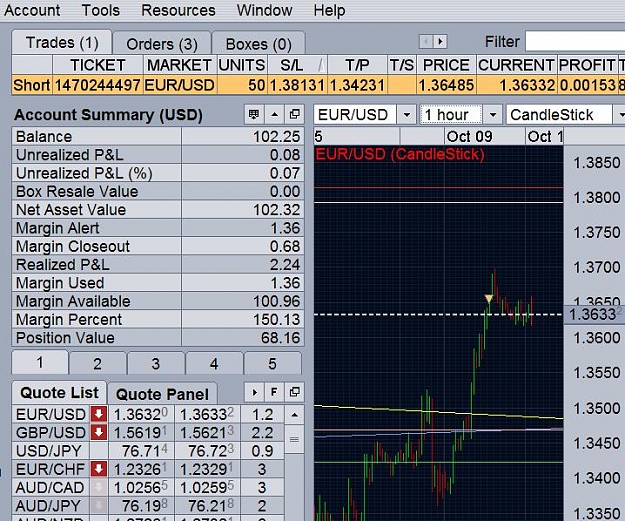Switch to quote tab 4
The width and height of the screenshot is (625, 521).
pyautogui.click(x=214, y=363)
